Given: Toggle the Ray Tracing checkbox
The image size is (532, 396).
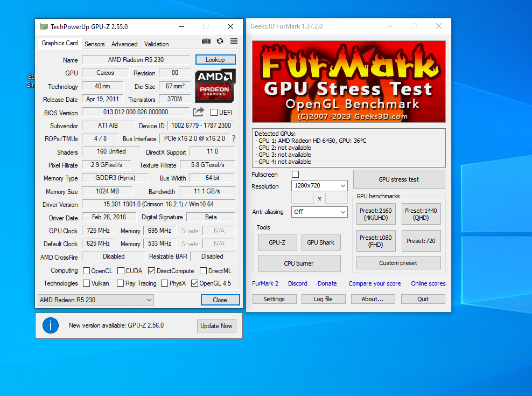Looking at the screenshot, I should tap(121, 283).
